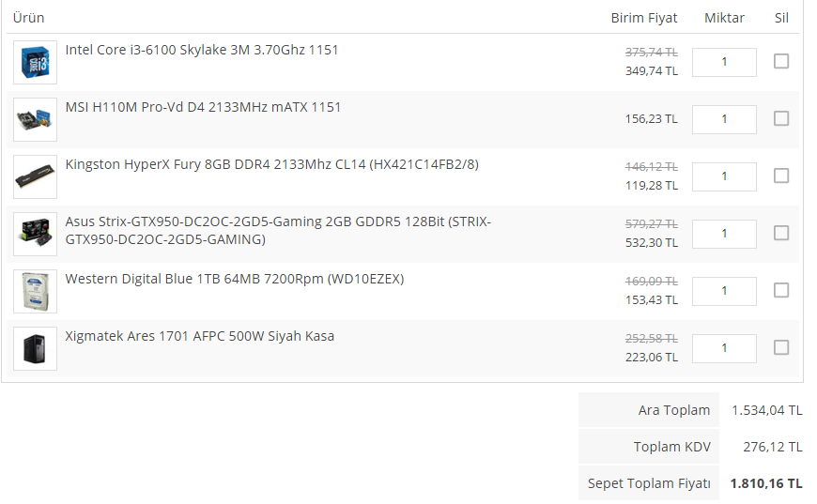Focus the Miktar field for MSI H110M

[724, 119]
